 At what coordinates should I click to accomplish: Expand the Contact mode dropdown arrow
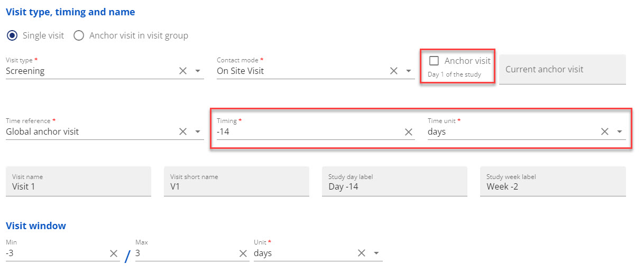[x=409, y=71]
